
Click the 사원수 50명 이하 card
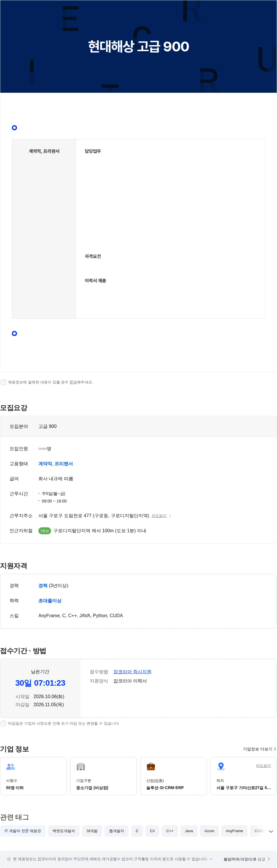click(33, 776)
